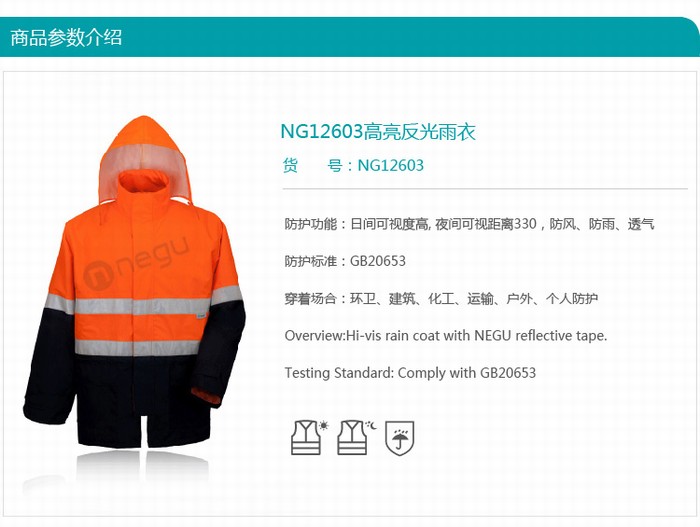Click the negu watermark logo on jacket
The image size is (700, 527).
[137, 264]
